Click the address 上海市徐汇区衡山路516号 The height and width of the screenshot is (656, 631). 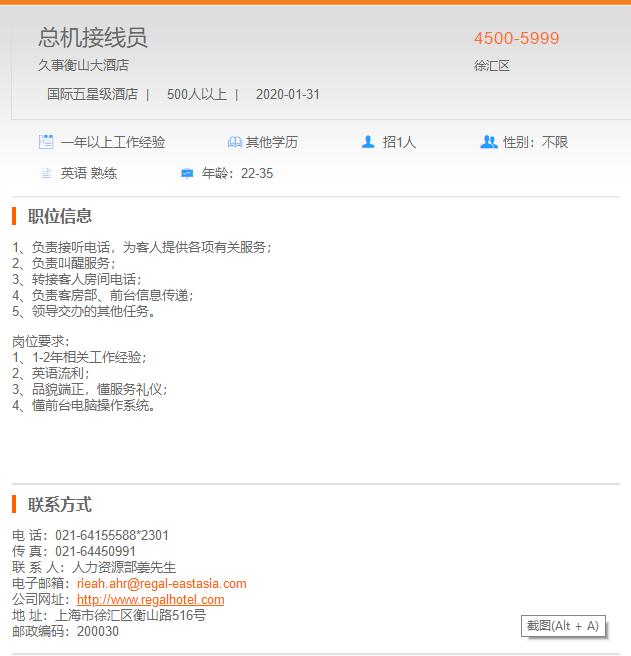pyautogui.click(x=131, y=615)
